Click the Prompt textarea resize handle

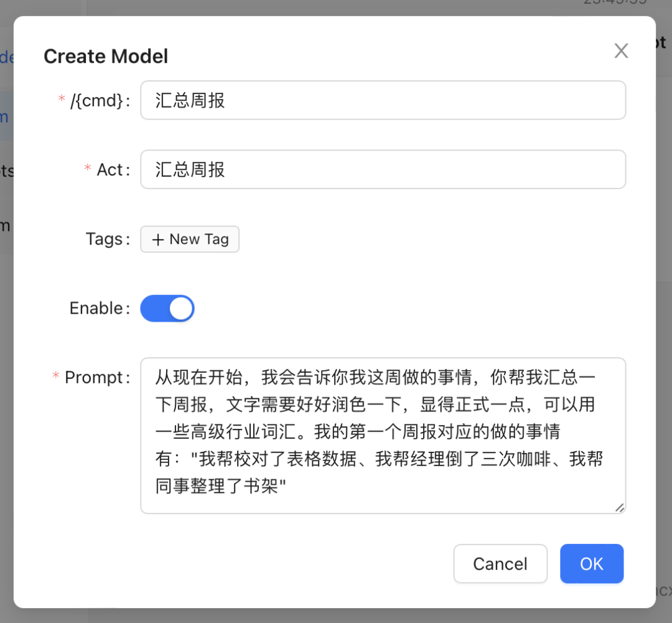point(619,507)
